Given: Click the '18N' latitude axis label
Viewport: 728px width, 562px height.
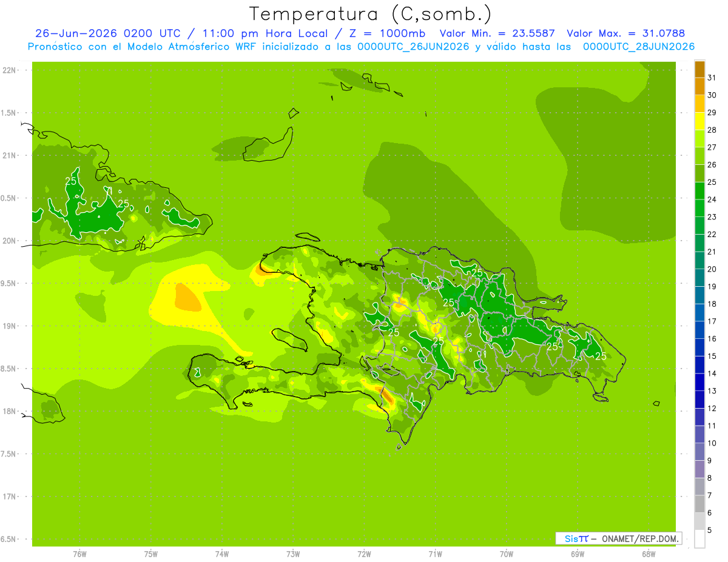Looking at the screenshot, I should (x=10, y=412).
